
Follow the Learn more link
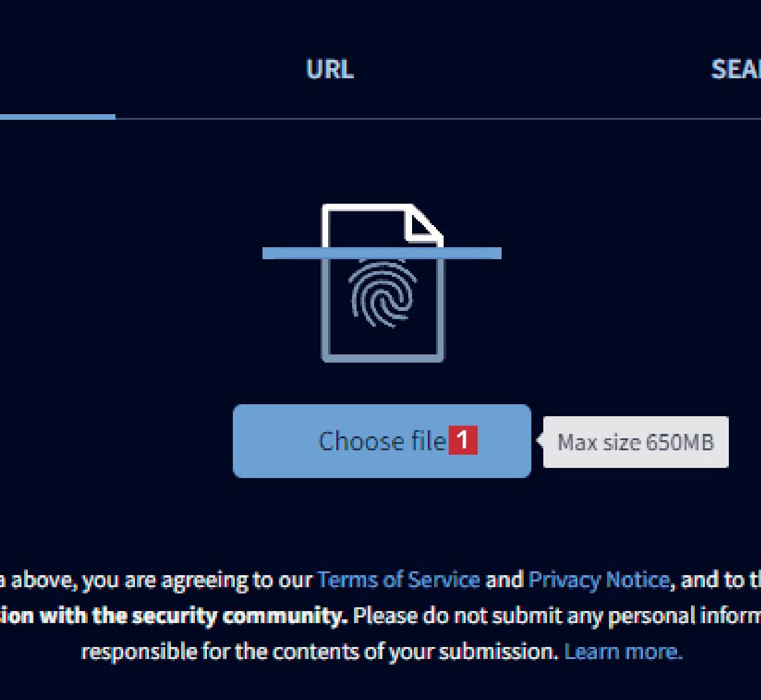tap(623, 651)
